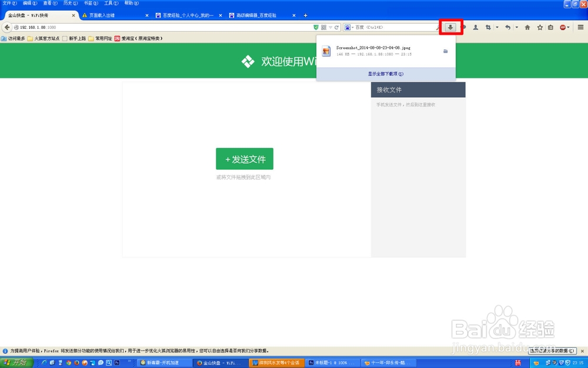Go to the home page icon
The height and width of the screenshot is (368, 588).
click(527, 28)
